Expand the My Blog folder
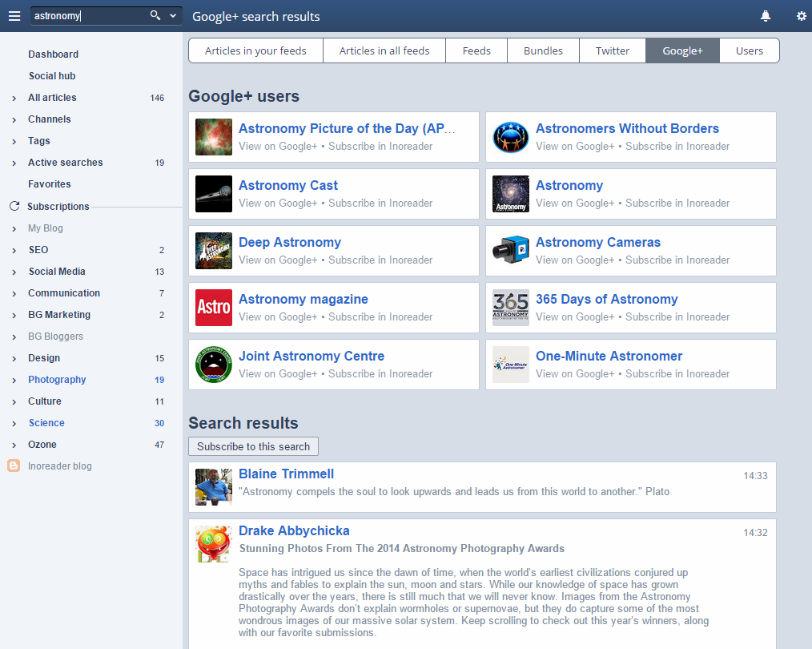812x649 pixels. [x=14, y=228]
